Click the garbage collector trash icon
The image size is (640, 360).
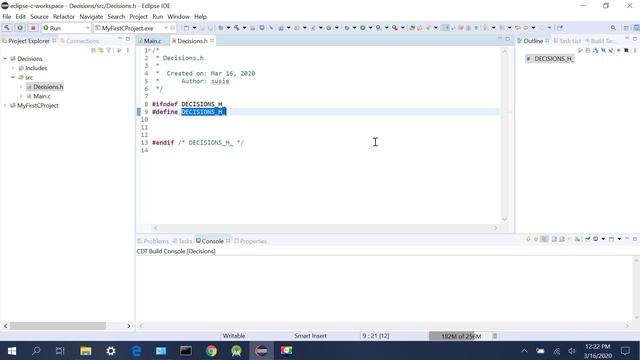coord(495,336)
